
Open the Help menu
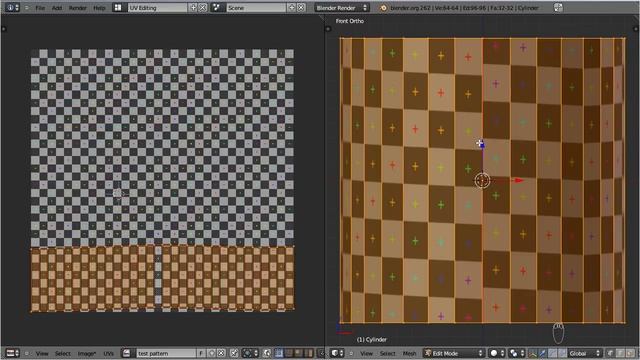(99, 8)
